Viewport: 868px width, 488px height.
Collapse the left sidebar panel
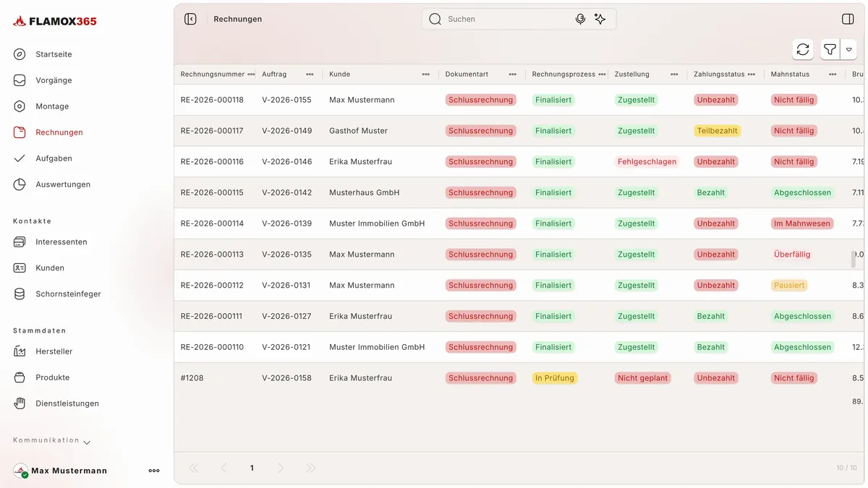[190, 20]
